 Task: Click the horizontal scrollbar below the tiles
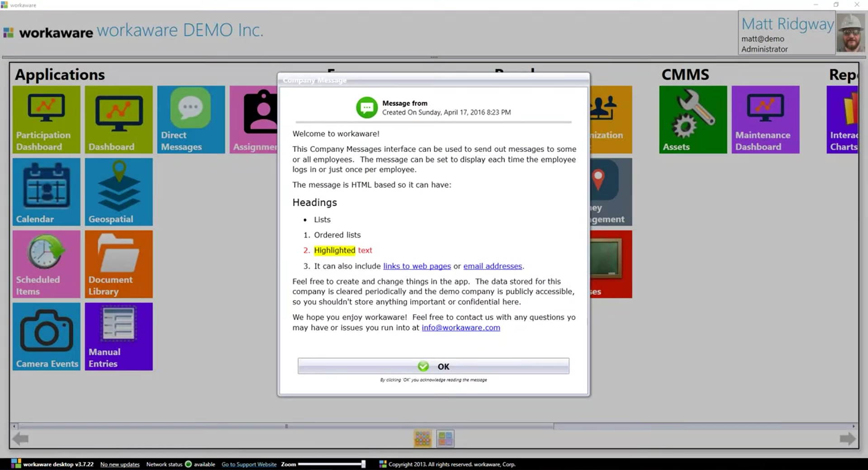285,426
